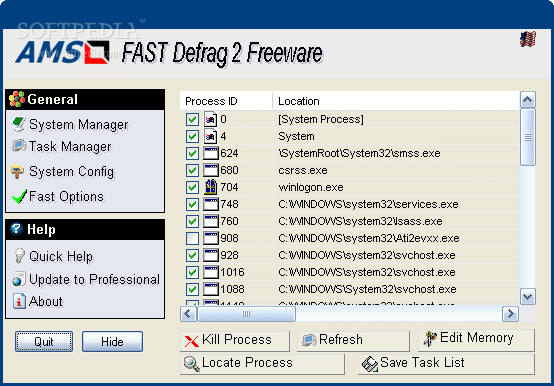The width and height of the screenshot is (554, 386).
Task: Click the Save Task List button
Action: (x=446, y=364)
